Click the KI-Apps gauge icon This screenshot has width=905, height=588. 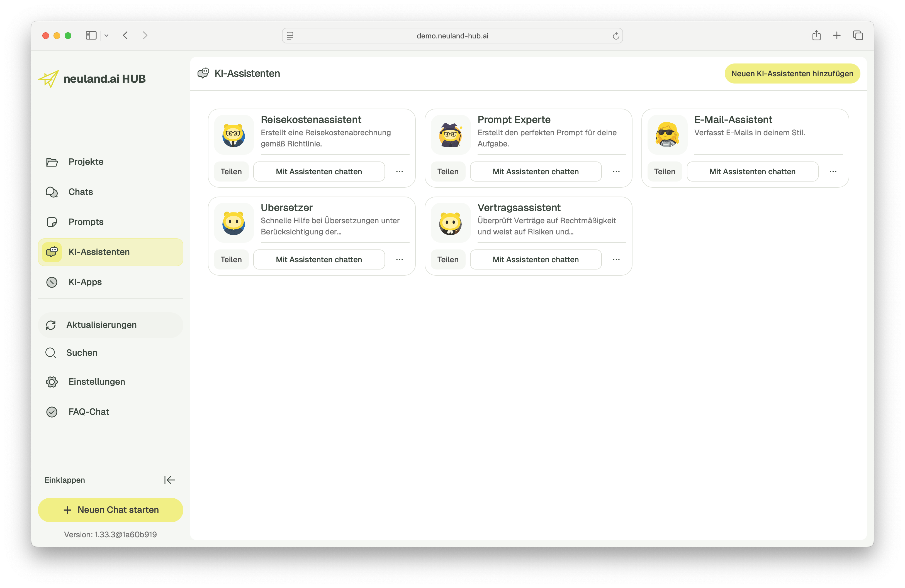point(52,282)
